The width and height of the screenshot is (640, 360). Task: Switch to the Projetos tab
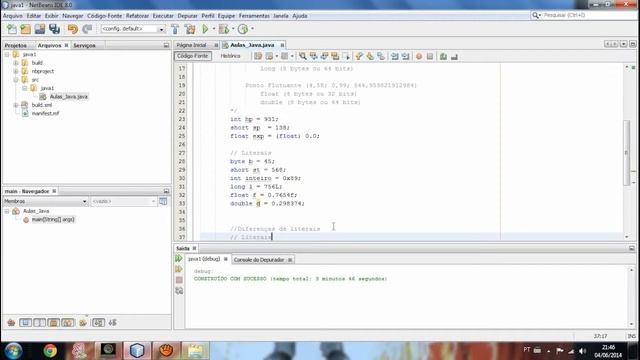coord(16,45)
